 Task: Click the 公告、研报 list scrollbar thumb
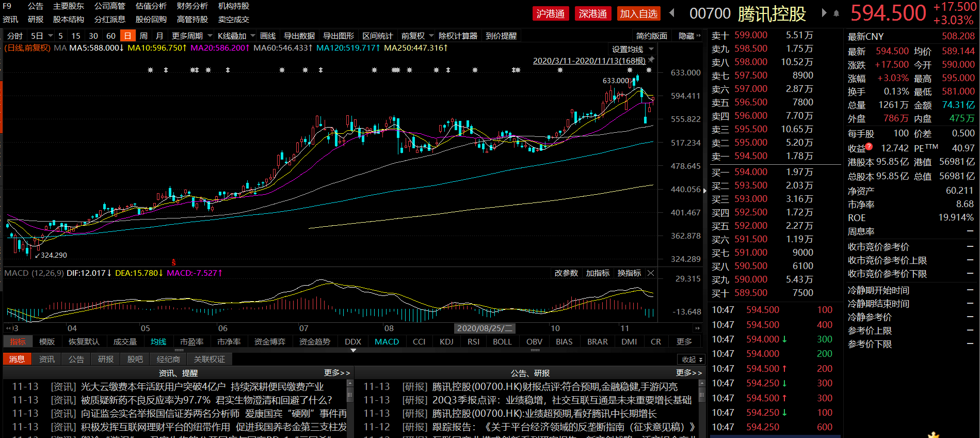(x=702, y=396)
